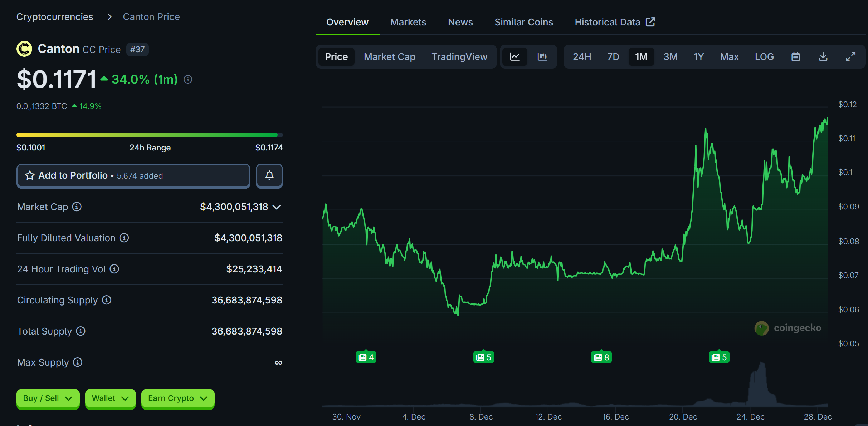The image size is (868, 426).
Task: Open the Similar Coins tab
Action: 523,22
